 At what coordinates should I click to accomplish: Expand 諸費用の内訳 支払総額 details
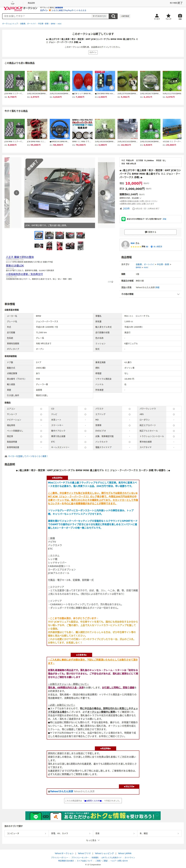click(x=130, y=198)
